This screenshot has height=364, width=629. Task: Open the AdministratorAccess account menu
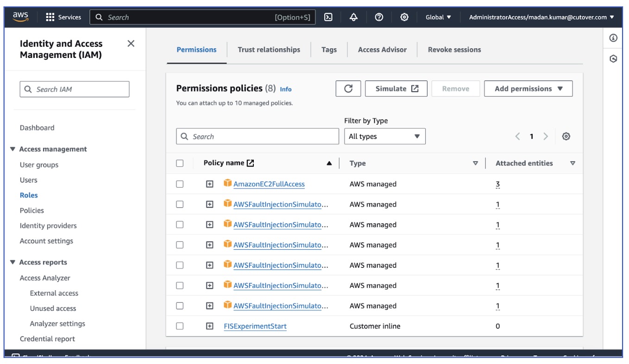pos(541,17)
